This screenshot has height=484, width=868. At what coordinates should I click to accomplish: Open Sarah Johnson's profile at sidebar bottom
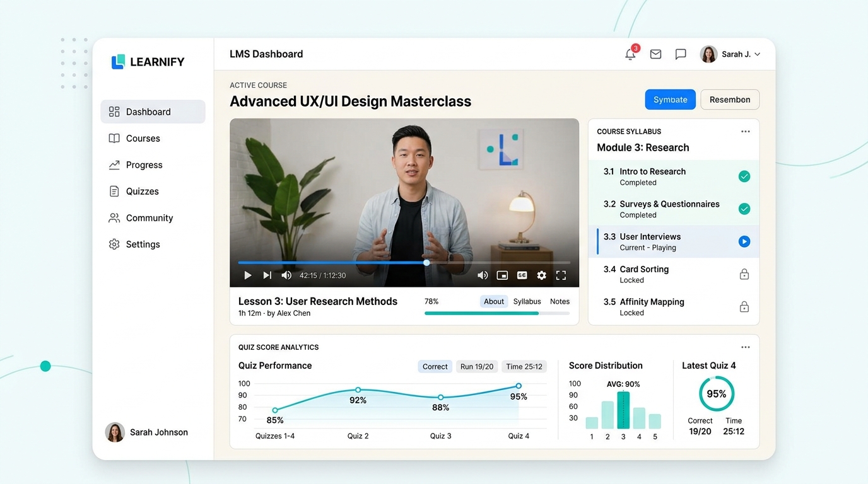[x=146, y=432]
